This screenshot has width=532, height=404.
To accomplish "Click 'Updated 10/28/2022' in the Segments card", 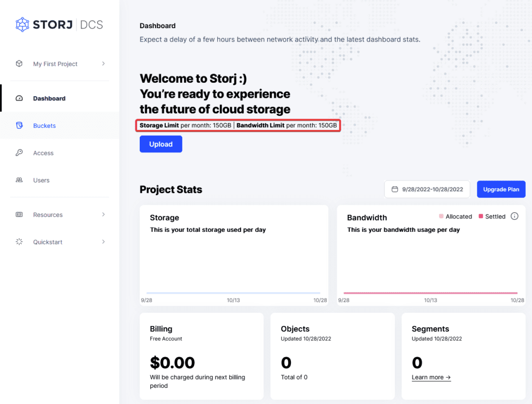I will coord(436,338).
